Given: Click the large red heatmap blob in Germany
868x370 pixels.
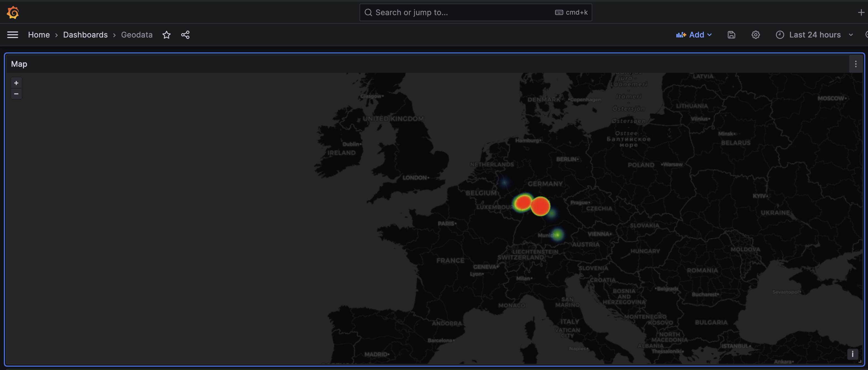Looking at the screenshot, I should 540,206.
